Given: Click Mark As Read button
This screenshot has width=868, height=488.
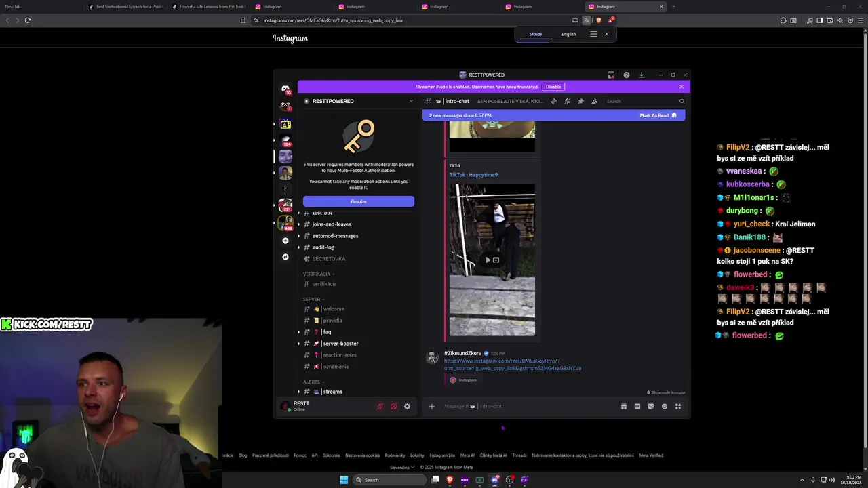Looking at the screenshot, I should (x=658, y=115).
